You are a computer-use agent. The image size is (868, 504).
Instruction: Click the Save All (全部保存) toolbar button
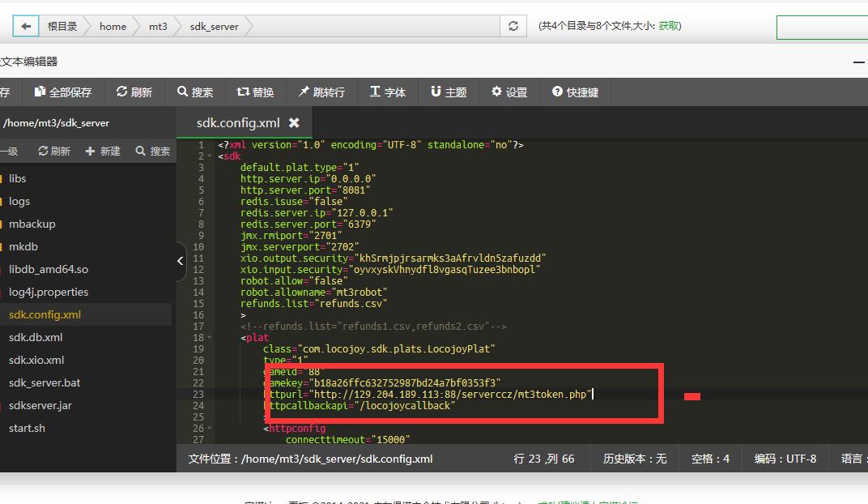(x=63, y=92)
